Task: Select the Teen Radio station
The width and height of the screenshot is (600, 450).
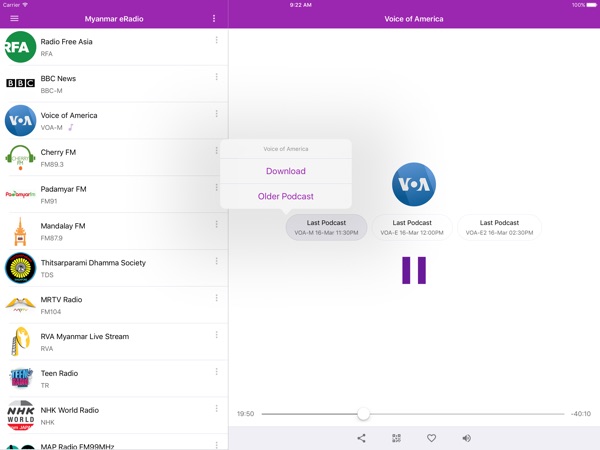Action: (114, 379)
